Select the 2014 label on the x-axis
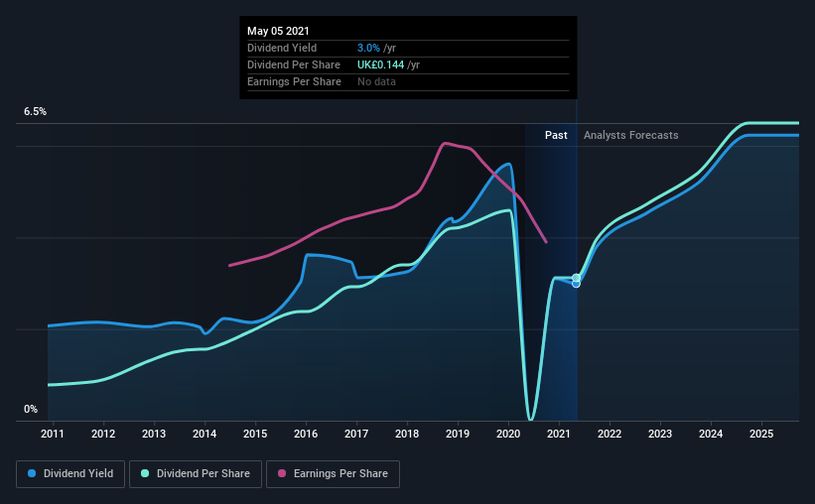The width and height of the screenshot is (815, 504). (204, 434)
